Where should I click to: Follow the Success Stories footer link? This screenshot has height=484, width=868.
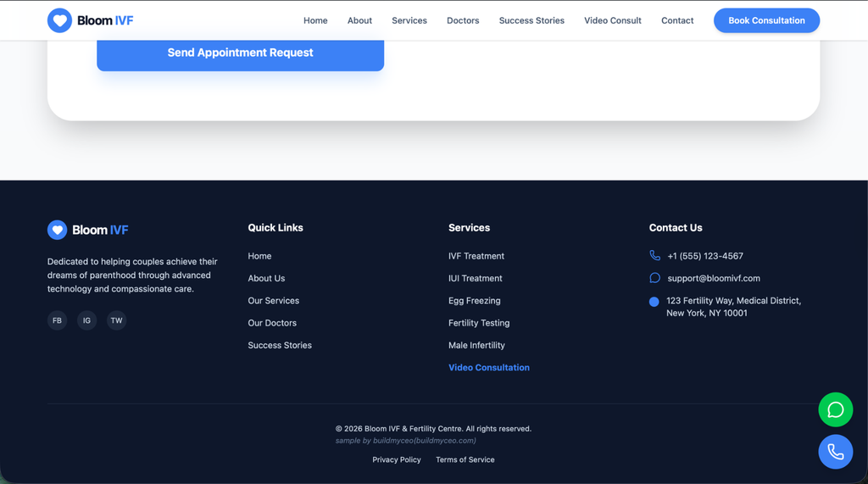pyautogui.click(x=280, y=345)
